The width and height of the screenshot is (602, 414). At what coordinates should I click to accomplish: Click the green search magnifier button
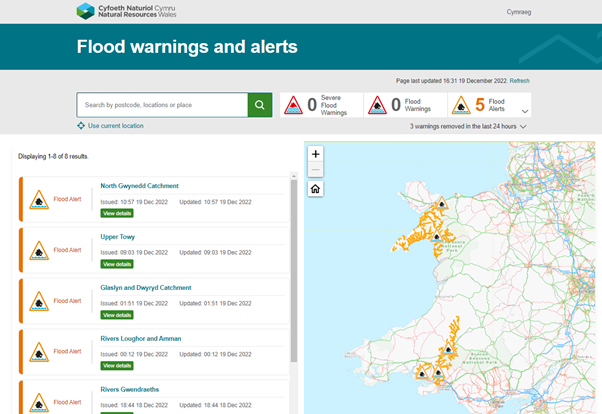coord(260,105)
